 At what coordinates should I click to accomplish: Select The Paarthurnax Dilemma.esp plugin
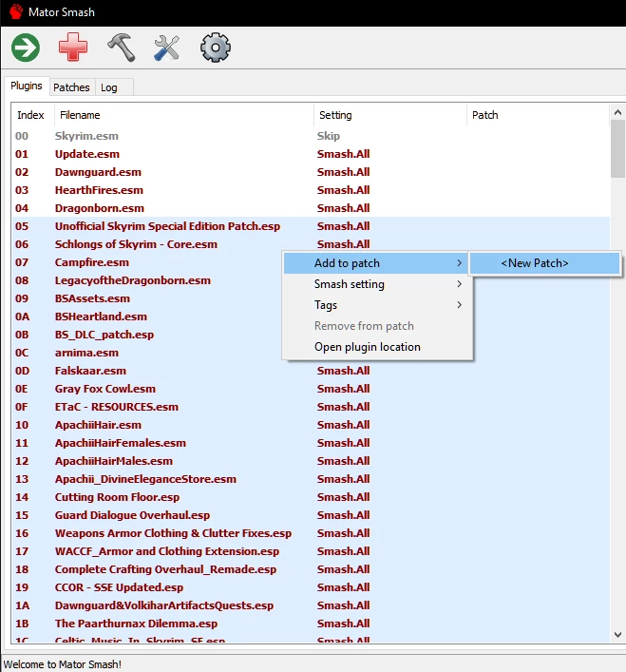(x=312, y=624)
